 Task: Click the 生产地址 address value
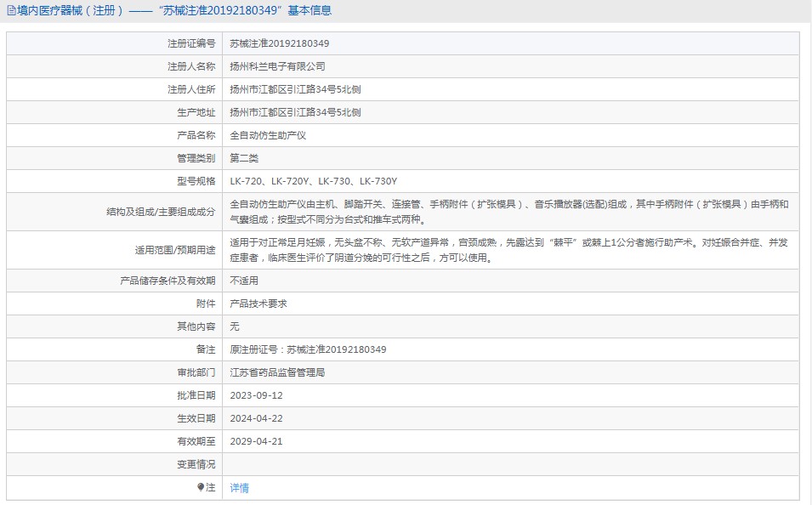295,112
